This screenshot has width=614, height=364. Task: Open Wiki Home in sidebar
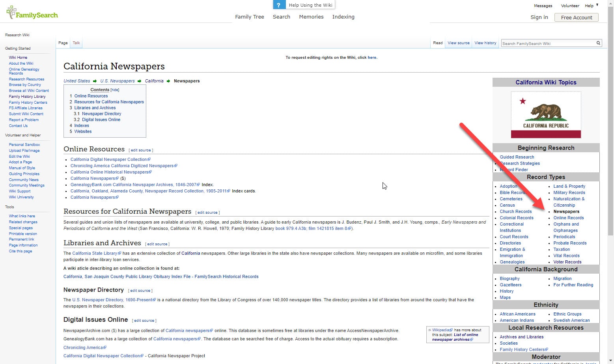(x=18, y=58)
